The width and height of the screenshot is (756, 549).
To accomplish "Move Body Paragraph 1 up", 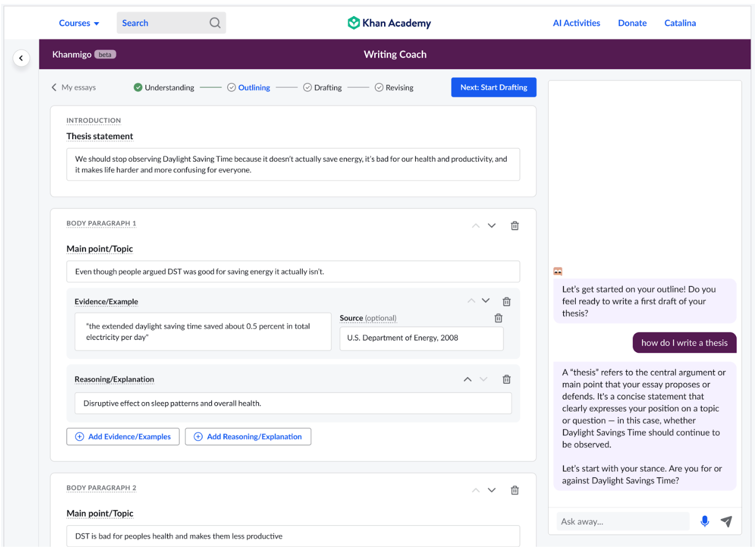I will (x=476, y=226).
